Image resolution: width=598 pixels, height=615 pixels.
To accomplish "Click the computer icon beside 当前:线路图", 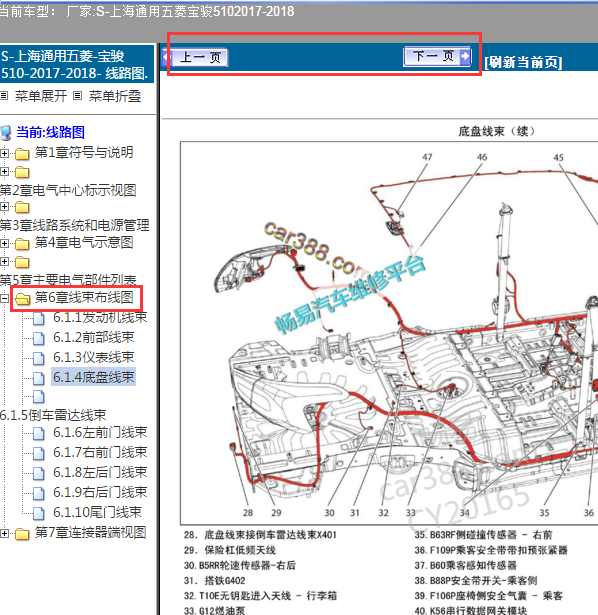I will (6, 133).
